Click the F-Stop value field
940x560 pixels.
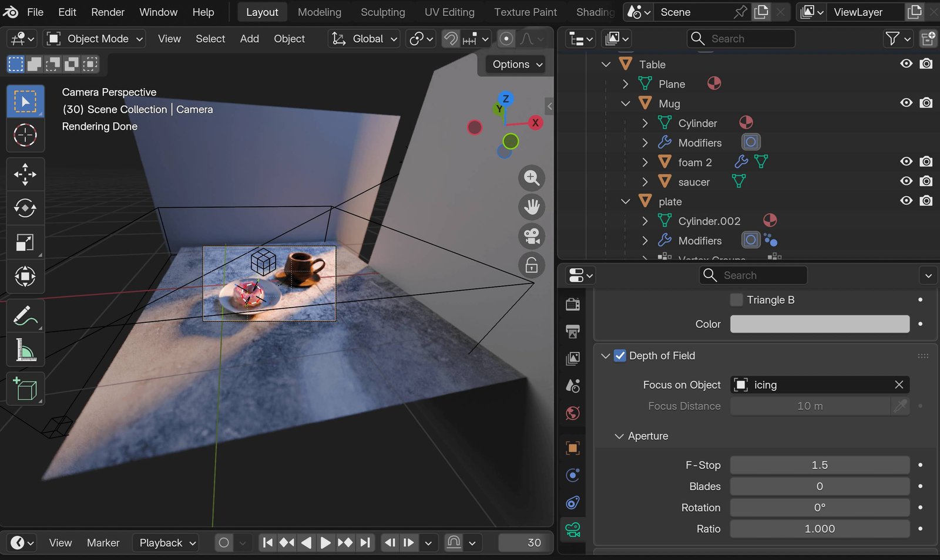(820, 465)
